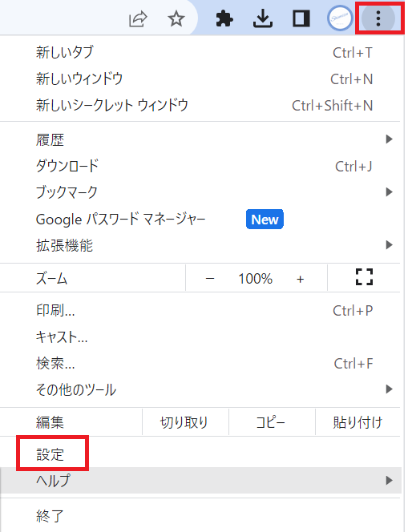Open the profile avatar icon
The image size is (412, 532).
[x=340, y=18]
